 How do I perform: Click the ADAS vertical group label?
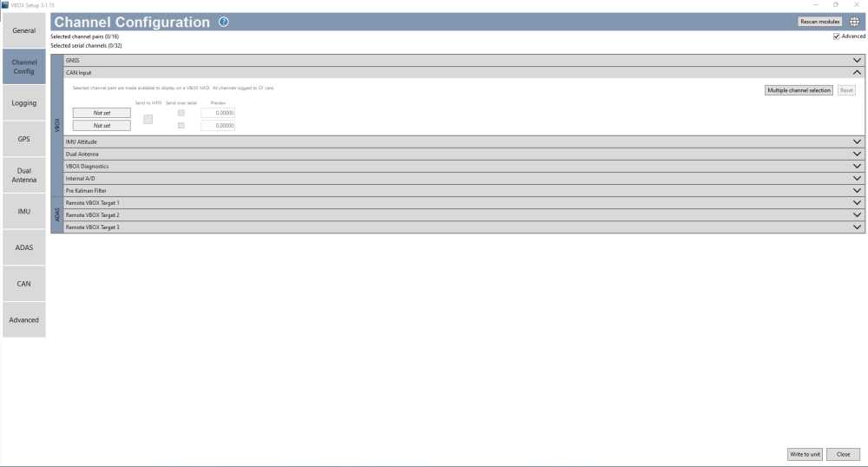[57, 214]
